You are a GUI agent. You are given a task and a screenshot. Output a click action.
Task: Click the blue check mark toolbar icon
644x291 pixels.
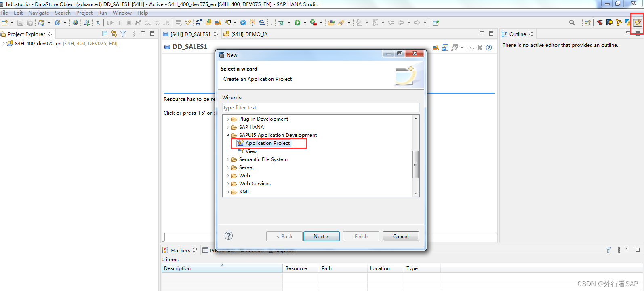coord(243,23)
